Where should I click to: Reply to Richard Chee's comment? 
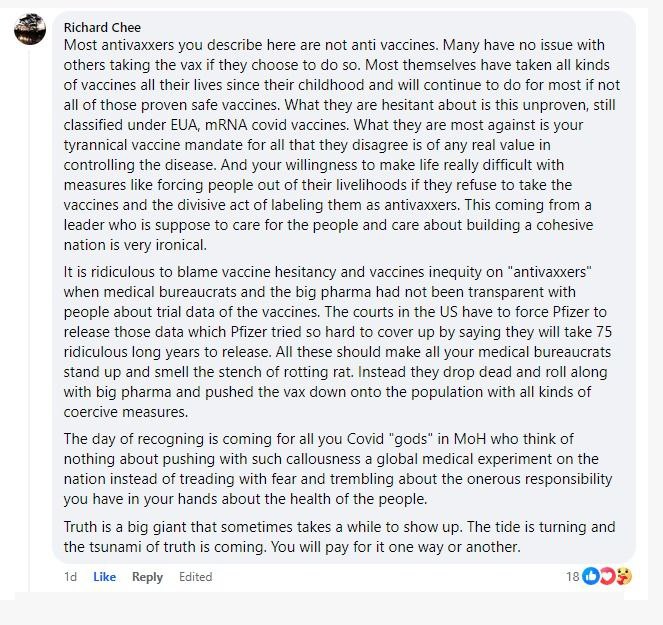point(147,577)
